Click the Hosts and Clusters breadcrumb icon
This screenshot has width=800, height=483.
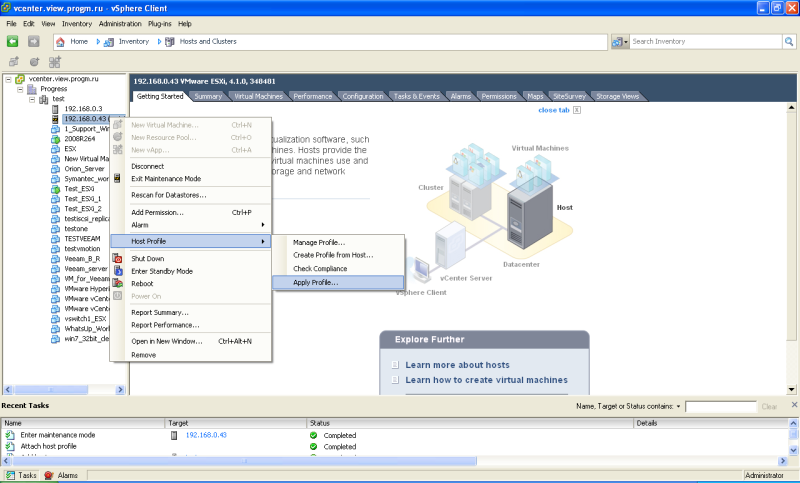170,42
